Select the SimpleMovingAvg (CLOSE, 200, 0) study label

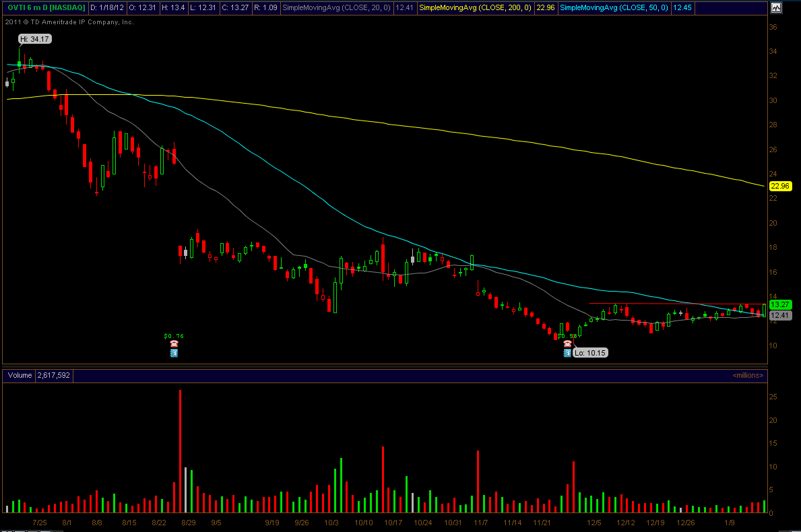pyautogui.click(x=475, y=7)
